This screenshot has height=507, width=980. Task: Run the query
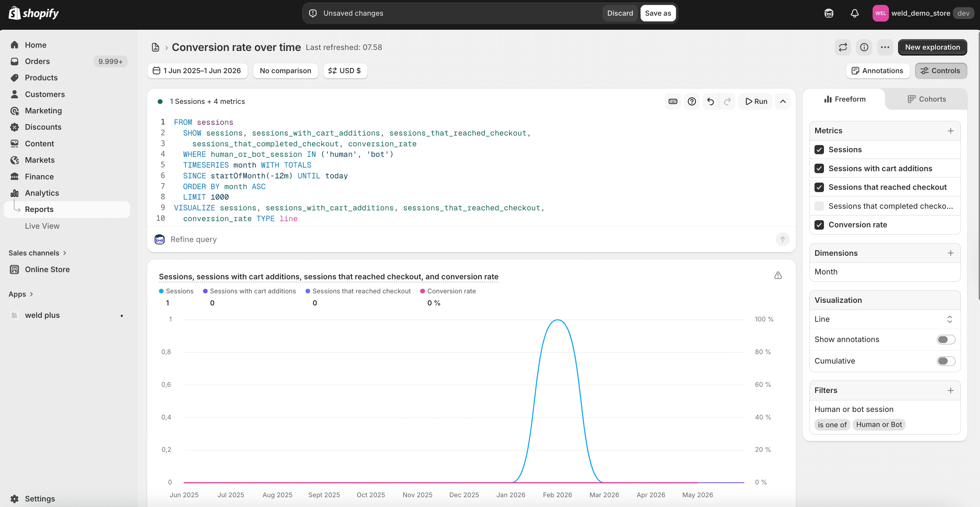[x=755, y=101]
